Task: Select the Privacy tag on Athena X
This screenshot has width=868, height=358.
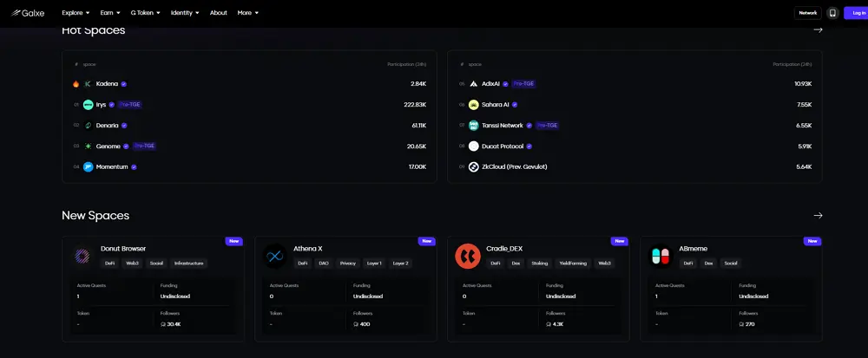Action: tap(348, 264)
